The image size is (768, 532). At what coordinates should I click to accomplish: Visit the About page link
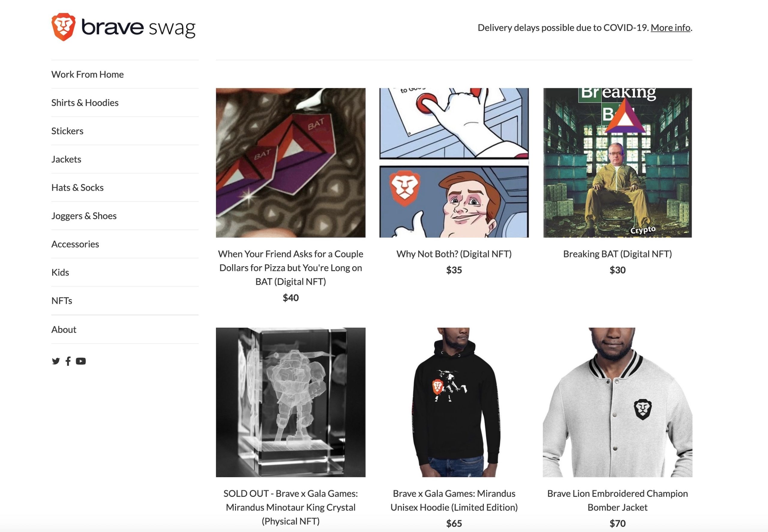pos(64,330)
